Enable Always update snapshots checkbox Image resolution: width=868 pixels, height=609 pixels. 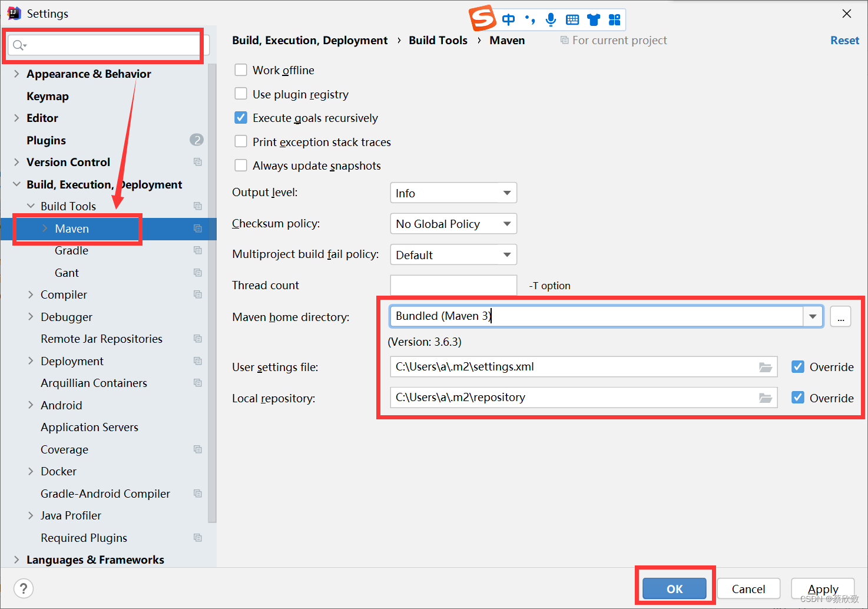coord(241,166)
